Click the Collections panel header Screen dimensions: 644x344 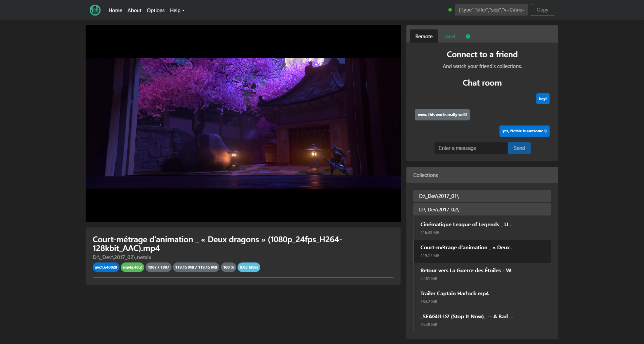482,175
